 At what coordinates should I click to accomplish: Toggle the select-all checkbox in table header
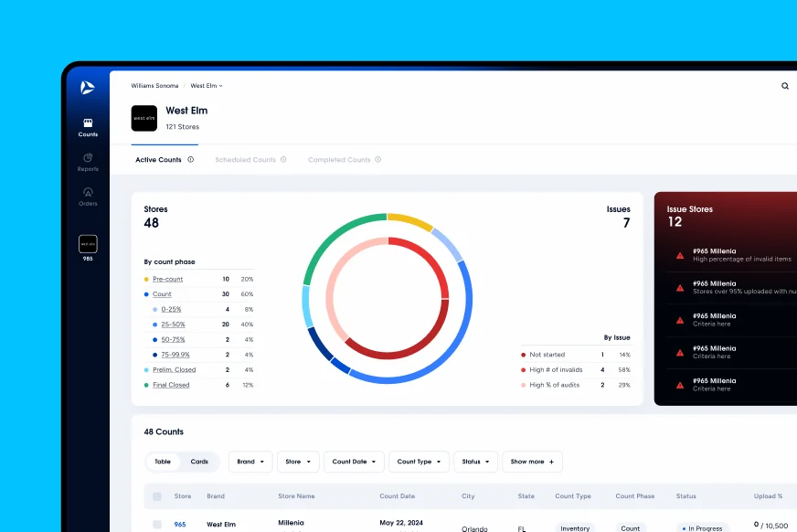tap(157, 496)
